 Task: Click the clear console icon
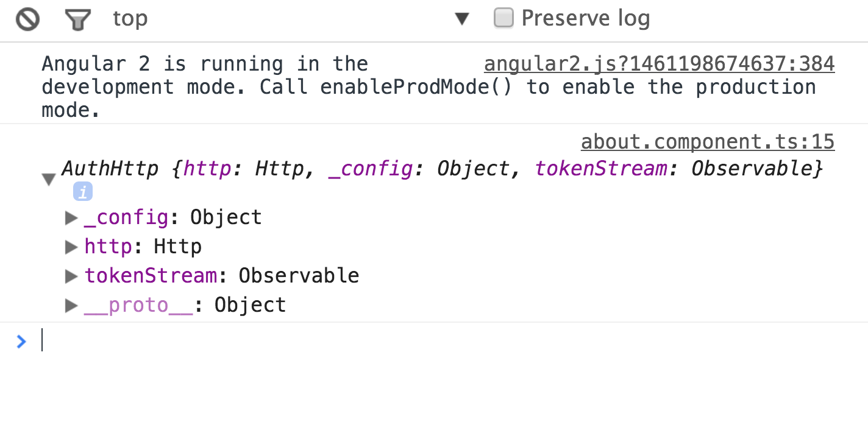click(x=27, y=19)
